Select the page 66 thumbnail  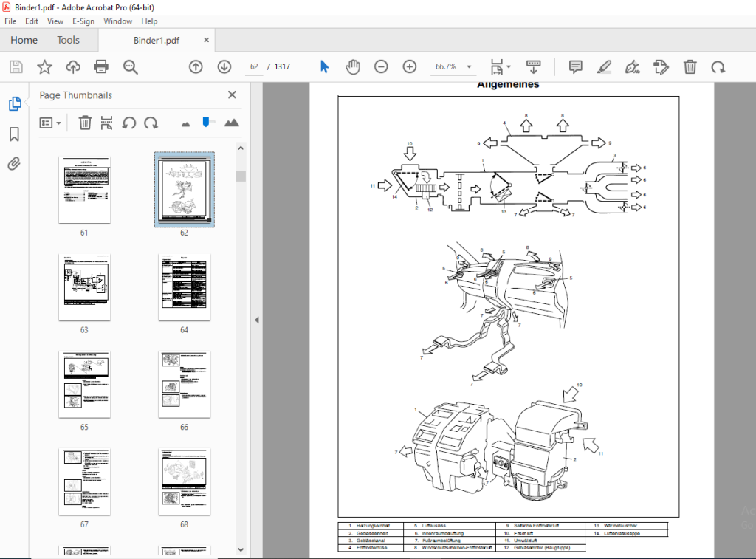pos(184,385)
